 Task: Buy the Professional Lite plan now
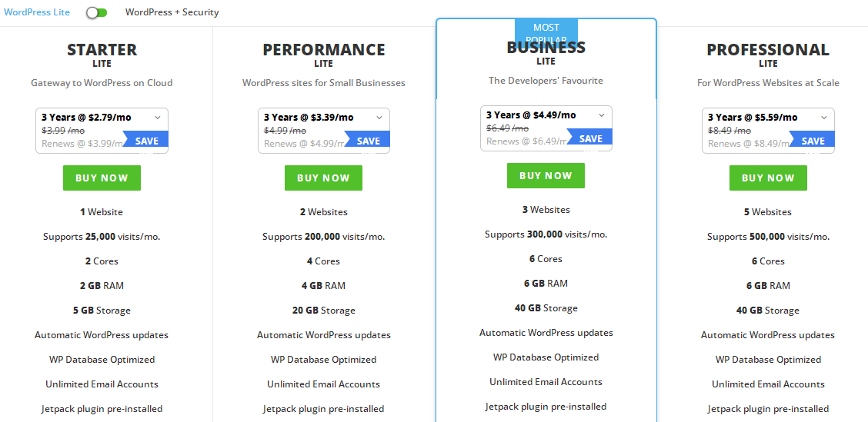point(768,178)
